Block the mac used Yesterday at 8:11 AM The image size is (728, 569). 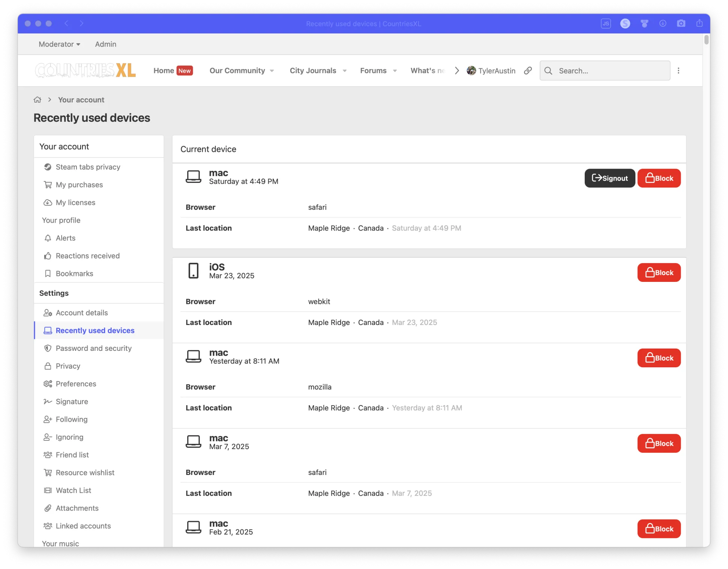(659, 358)
